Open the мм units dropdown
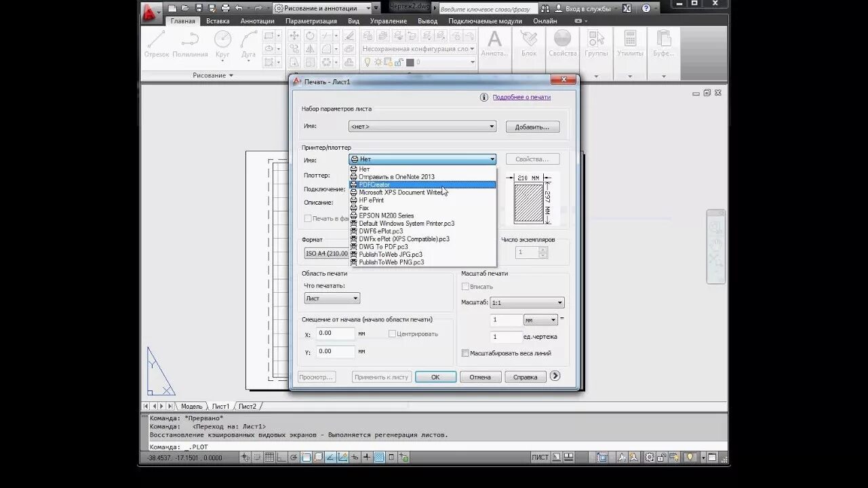Viewport: 868px width, 488px height. tap(540, 320)
